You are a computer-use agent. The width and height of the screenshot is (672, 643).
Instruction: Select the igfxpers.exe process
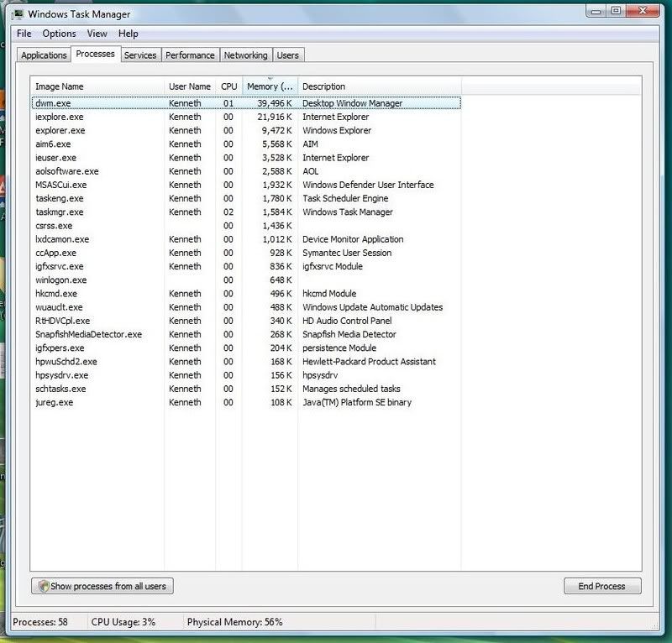[246, 348]
